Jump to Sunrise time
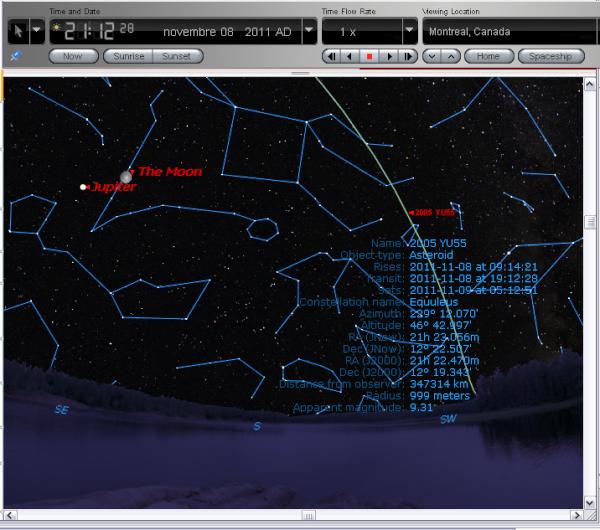The image size is (600, 530). (128, 57)
